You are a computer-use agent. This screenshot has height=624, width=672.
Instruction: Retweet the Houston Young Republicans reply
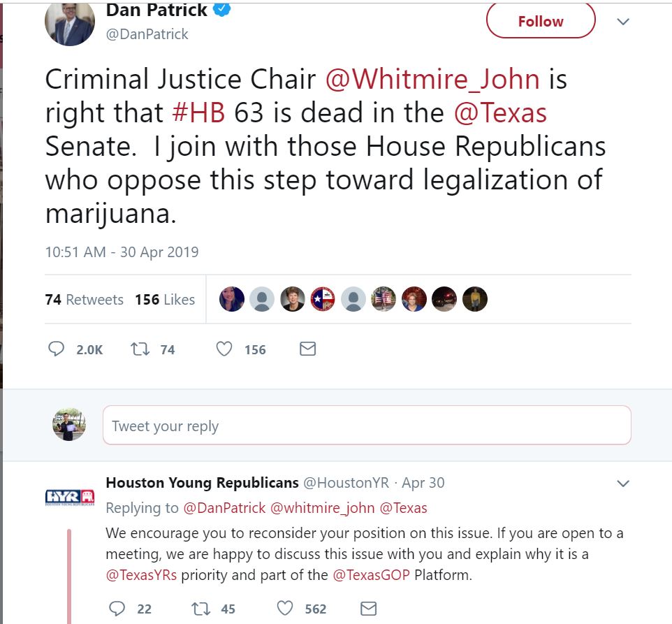coord(200,609)
